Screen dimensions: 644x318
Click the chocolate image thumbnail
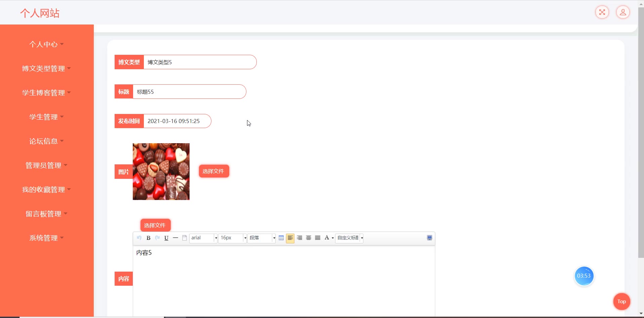point(161,171)
